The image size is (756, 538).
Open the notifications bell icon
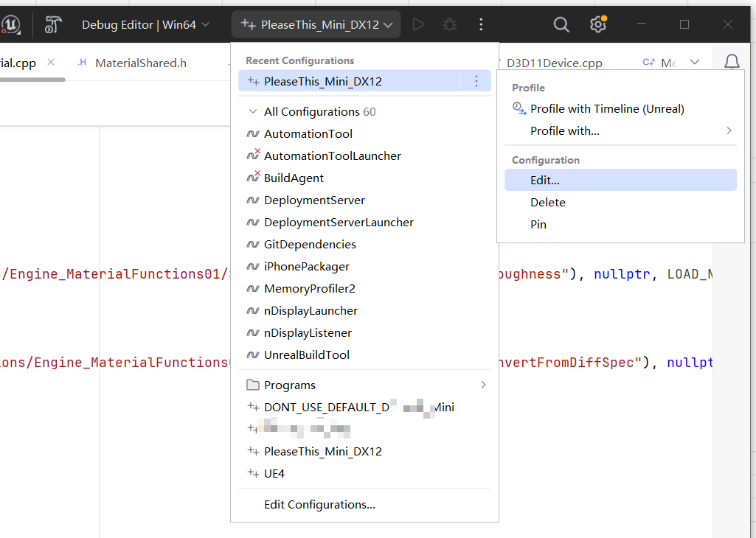[x=732, y=62]
